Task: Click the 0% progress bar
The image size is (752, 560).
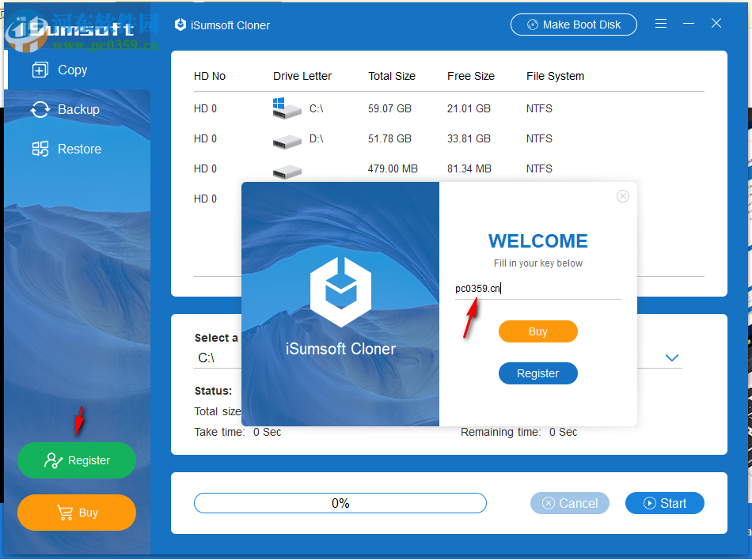Action: [x=340, y=503]
